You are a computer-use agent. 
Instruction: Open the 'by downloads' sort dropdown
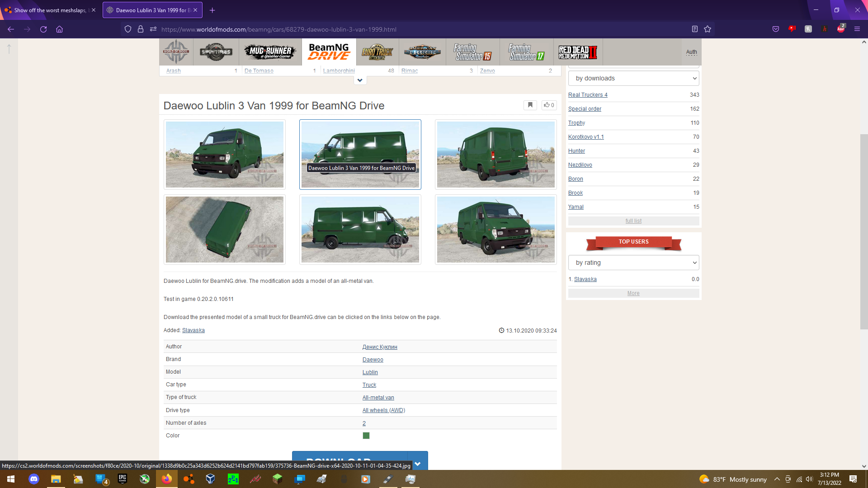[633, 78]
